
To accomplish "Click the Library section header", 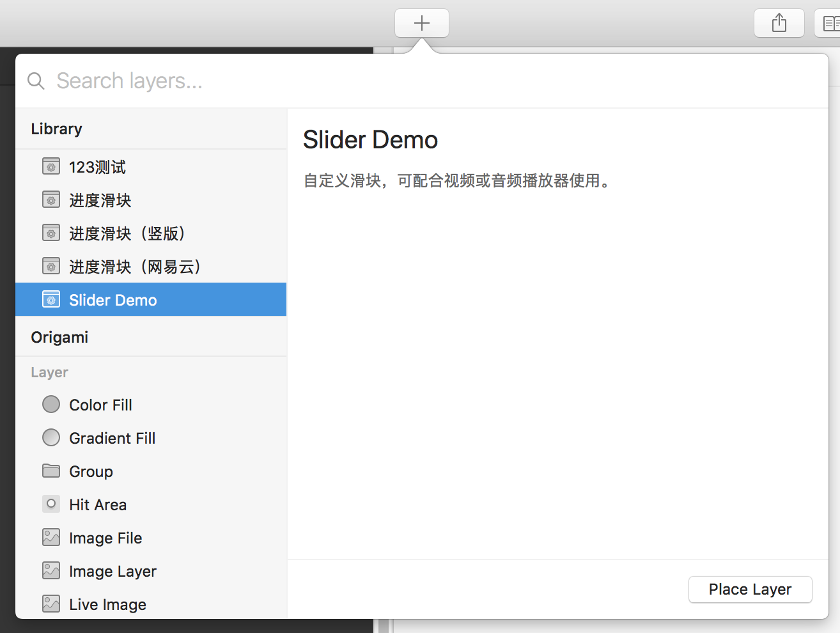I will [x=56, y=129].
